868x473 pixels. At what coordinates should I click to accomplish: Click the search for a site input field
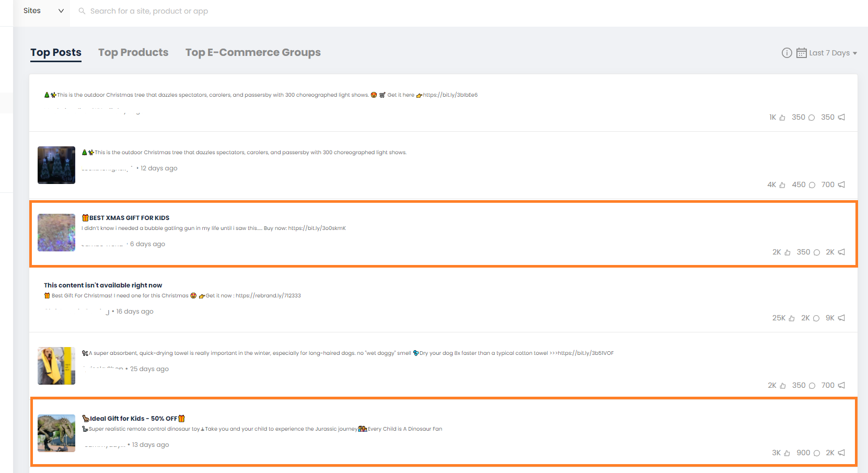click(149, 11)
